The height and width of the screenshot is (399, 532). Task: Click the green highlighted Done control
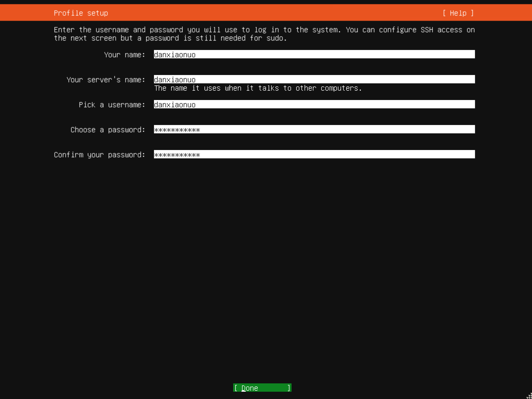coord(262,388)
